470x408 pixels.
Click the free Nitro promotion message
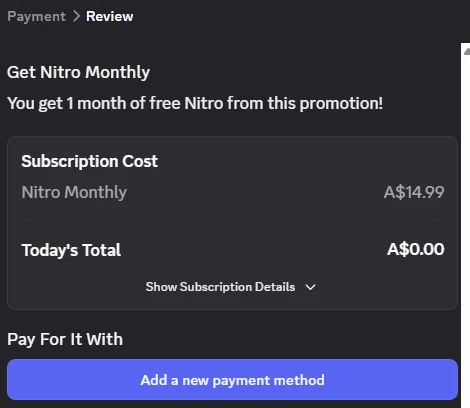pos(195,103)
